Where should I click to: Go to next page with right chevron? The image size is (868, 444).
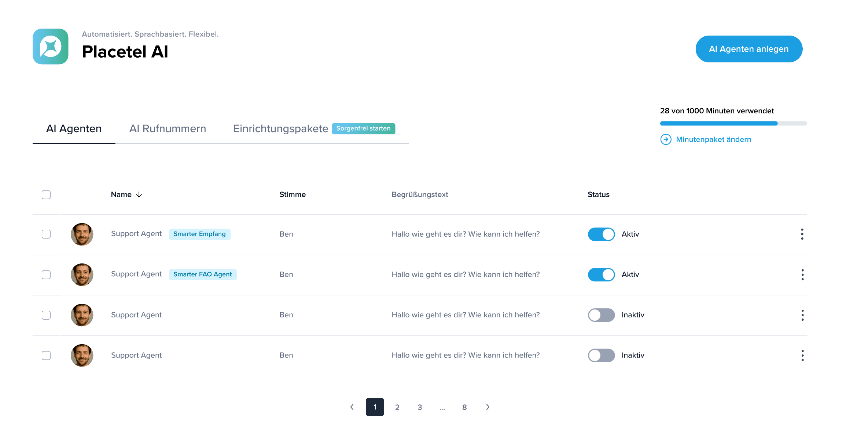point(488,407)
